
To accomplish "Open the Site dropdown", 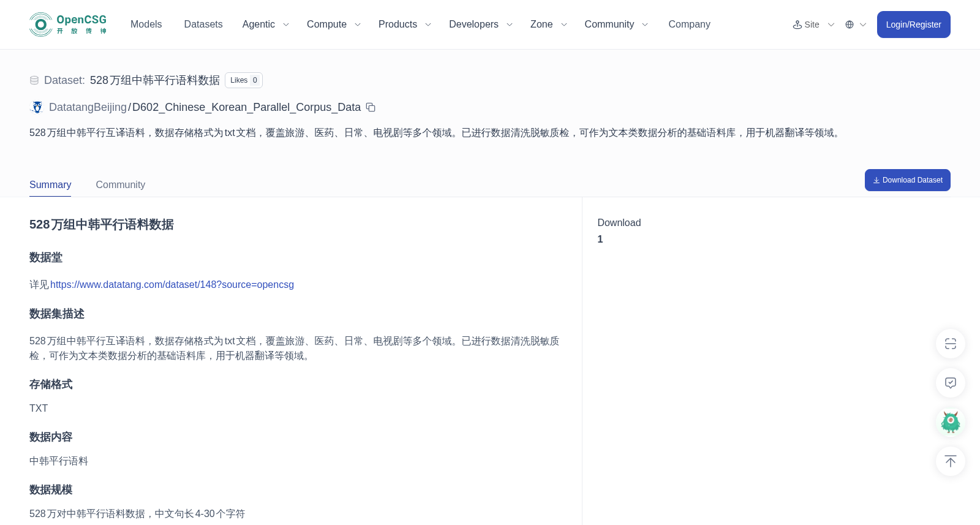I will click(x=814, y=25).
